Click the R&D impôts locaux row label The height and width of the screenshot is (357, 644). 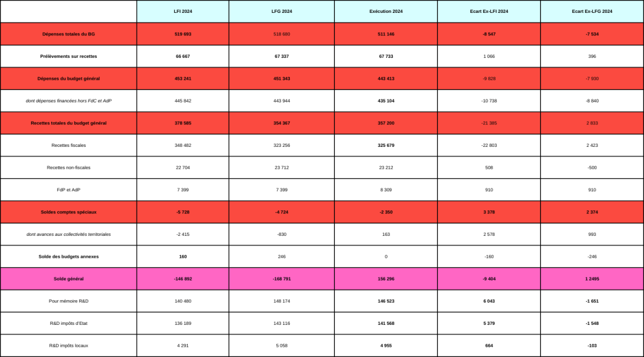(x=69, y=346)
